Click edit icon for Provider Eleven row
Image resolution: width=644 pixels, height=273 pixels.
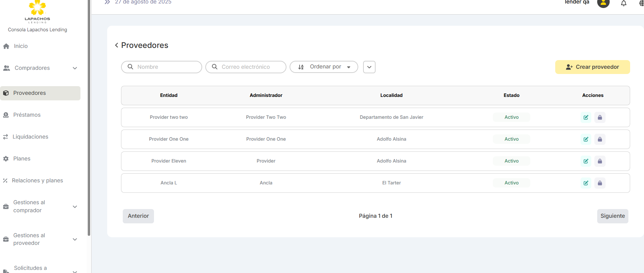pyautogui.click(x=586, y=161)
